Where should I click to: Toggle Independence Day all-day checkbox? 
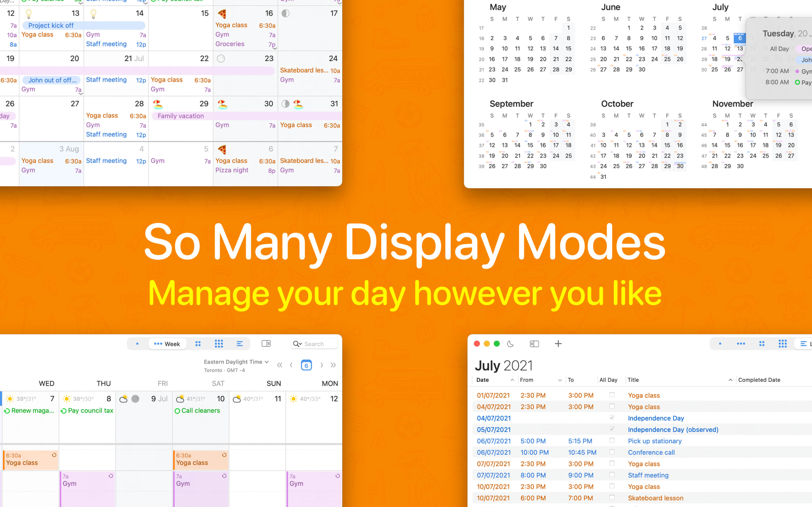tap(610, 418)
